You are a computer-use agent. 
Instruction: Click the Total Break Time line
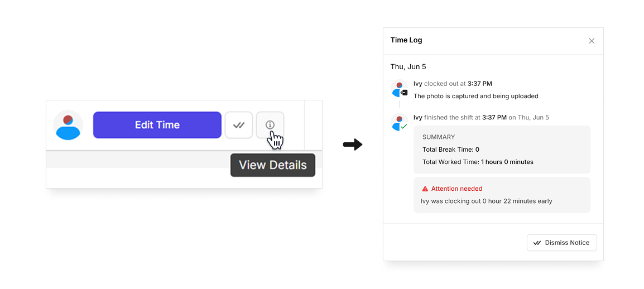[450, 150]
